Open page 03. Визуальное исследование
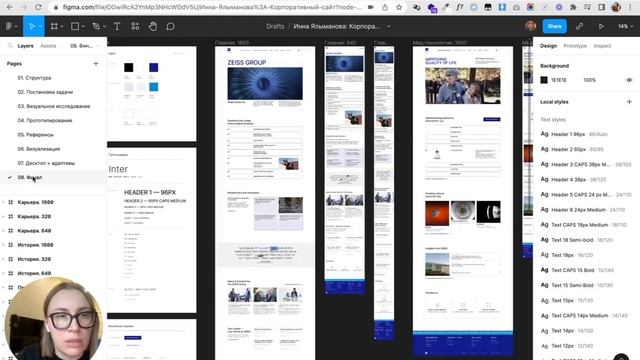This screenshot has width=640, height=360. point(53,106)
